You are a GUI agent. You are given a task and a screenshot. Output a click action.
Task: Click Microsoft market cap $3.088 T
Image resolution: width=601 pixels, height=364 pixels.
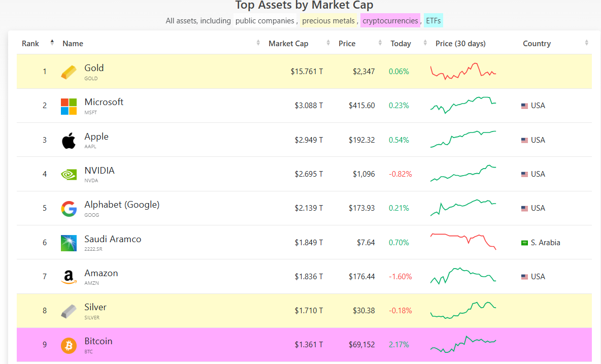coord(309,106)
